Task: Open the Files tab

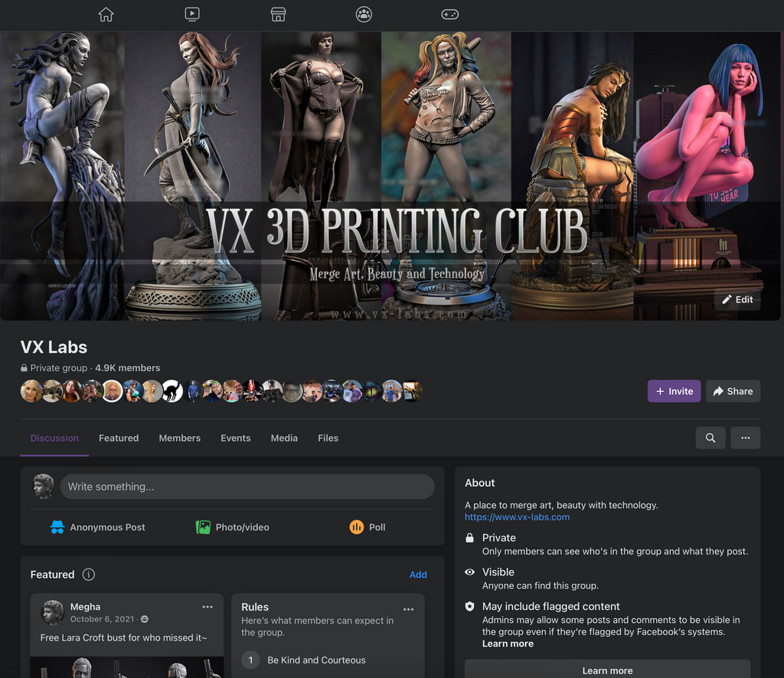Action: pyautogui.click(x=328, y=438)
